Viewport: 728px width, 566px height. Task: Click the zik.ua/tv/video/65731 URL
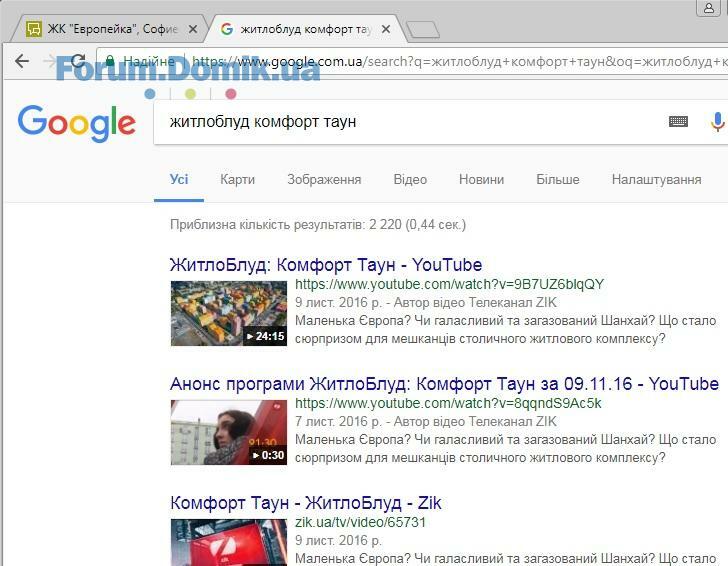(x=360, y=522)
